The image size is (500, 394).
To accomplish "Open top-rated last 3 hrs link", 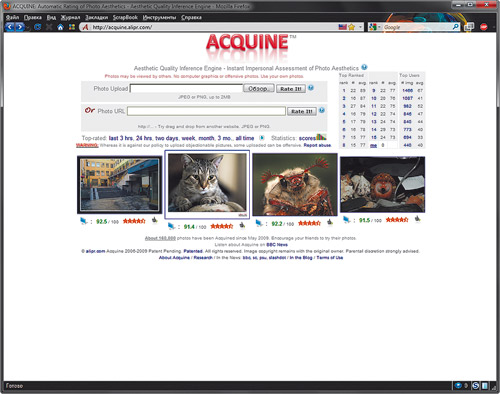I will pos(121,138).
